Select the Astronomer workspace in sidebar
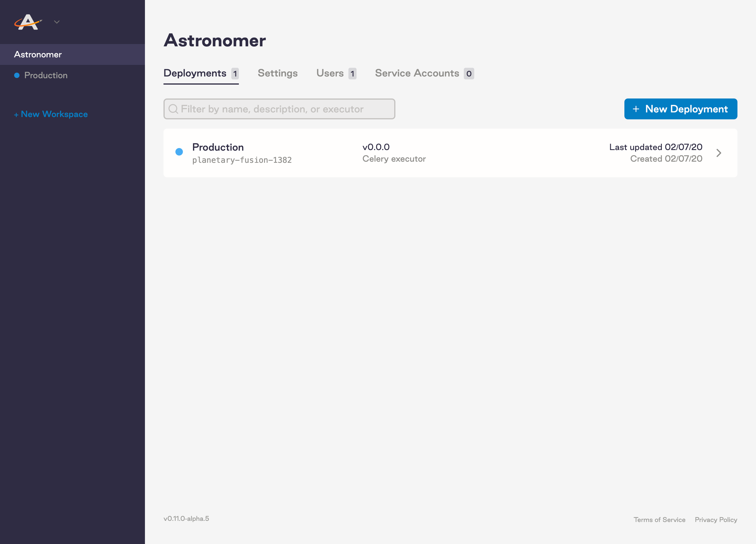 coord(38,54)
